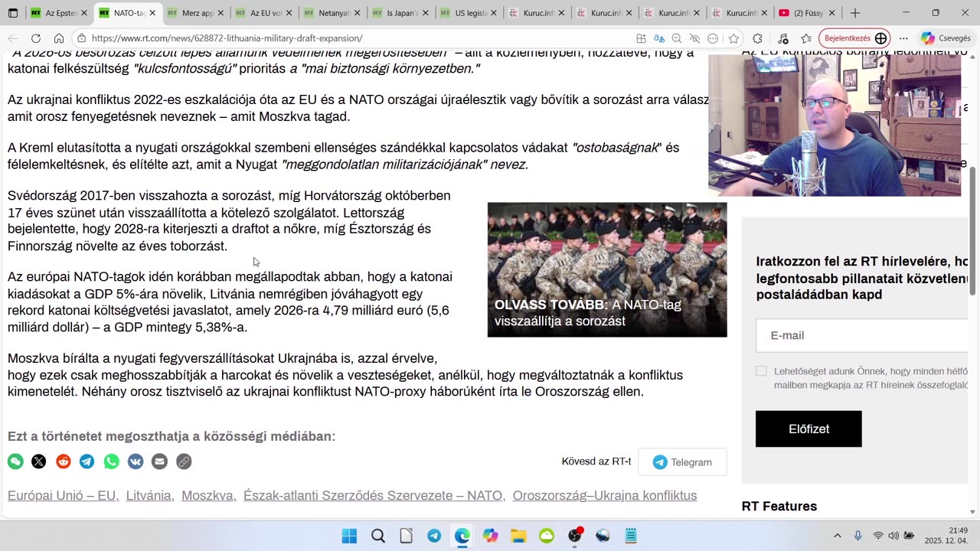Close the 'Az EU vol' tab
Image resolution: width=980 pixels, height=551 pixels.
coord(288,13)
